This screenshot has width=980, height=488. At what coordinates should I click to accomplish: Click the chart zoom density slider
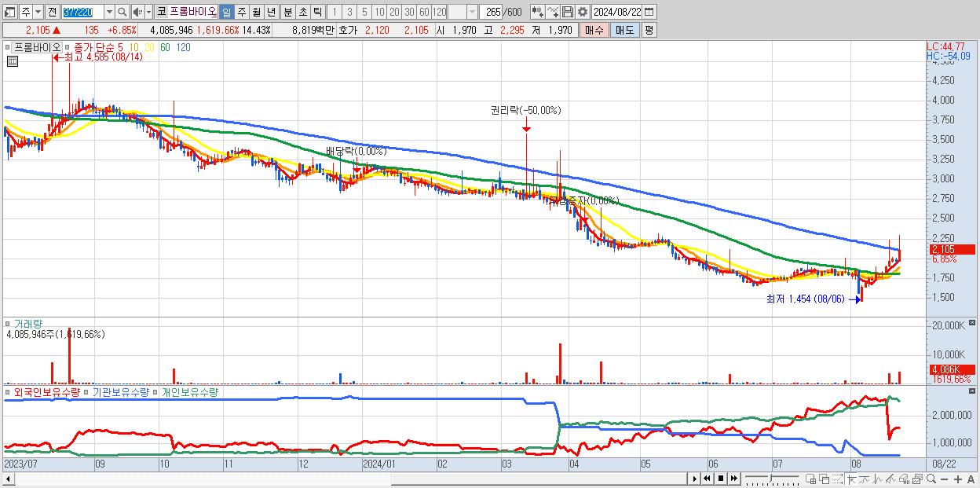(x=772, y=479)
